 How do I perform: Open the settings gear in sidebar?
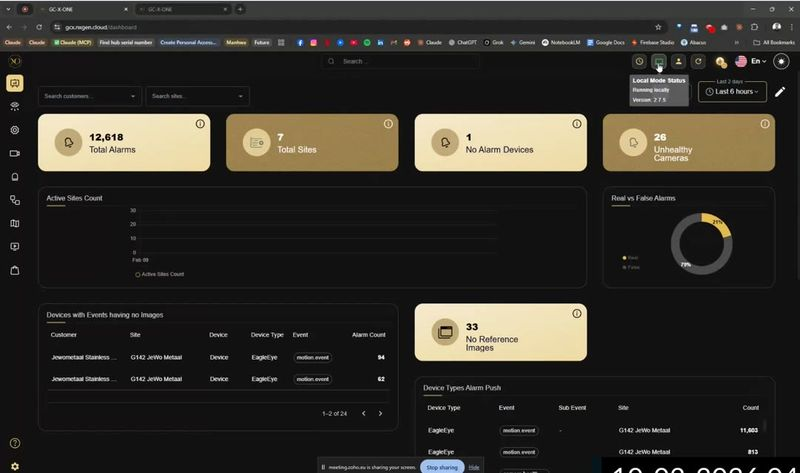(15, 466)
